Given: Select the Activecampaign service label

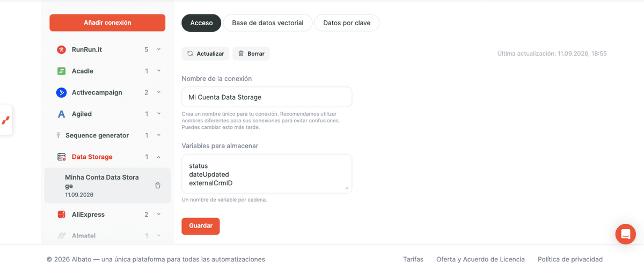Looking at the screenshot, I should [x=97, y=92].
